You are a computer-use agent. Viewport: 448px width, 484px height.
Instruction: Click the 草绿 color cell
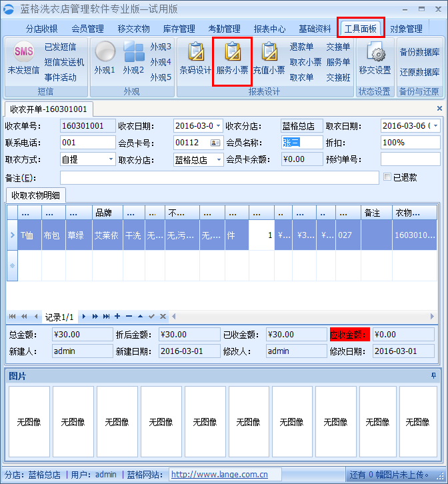tap(79, 235)
